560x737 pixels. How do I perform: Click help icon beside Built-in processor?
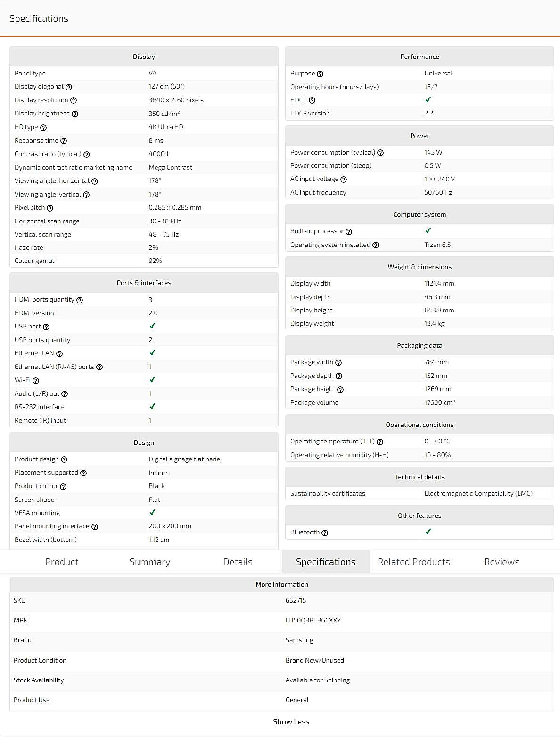coord(349,232)
